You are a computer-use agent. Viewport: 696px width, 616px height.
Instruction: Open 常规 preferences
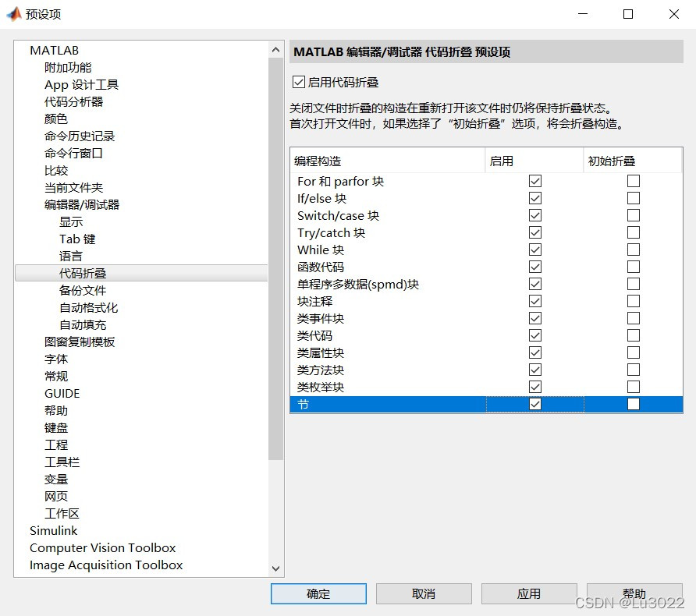[56, 376]
